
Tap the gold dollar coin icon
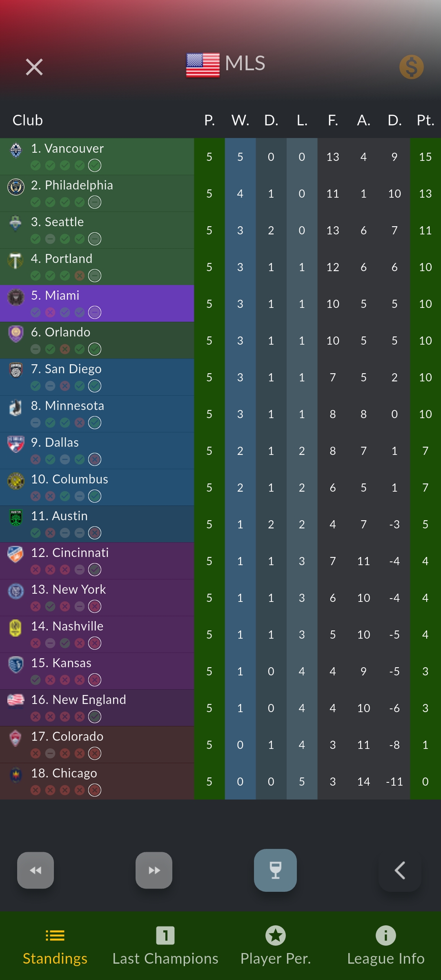411,67
